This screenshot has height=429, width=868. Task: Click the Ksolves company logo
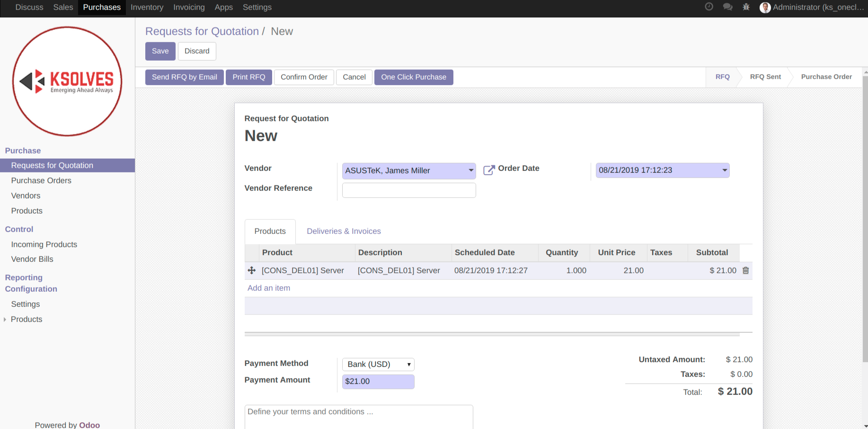67,81
